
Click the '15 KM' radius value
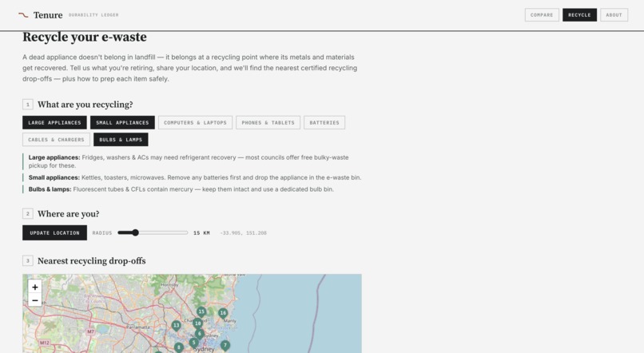click(201, 232)
